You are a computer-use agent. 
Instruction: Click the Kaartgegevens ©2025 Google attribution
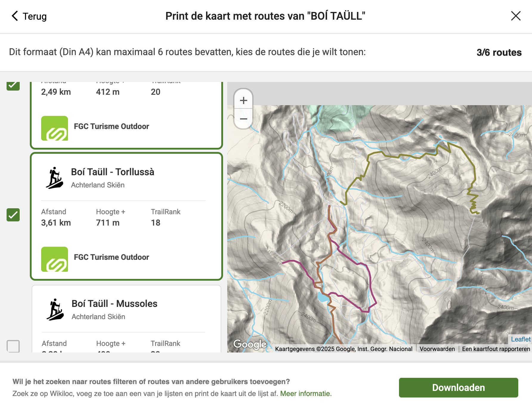344,349
